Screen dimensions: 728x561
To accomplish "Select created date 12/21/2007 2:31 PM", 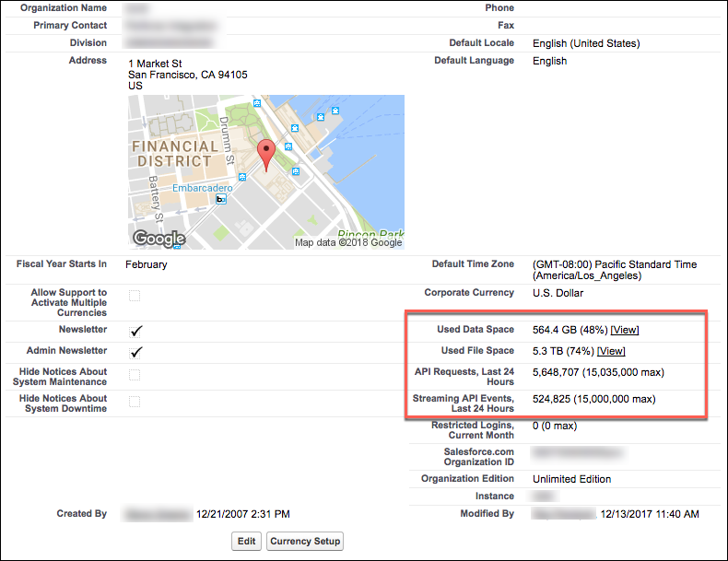I will click(x=243, y=514).
